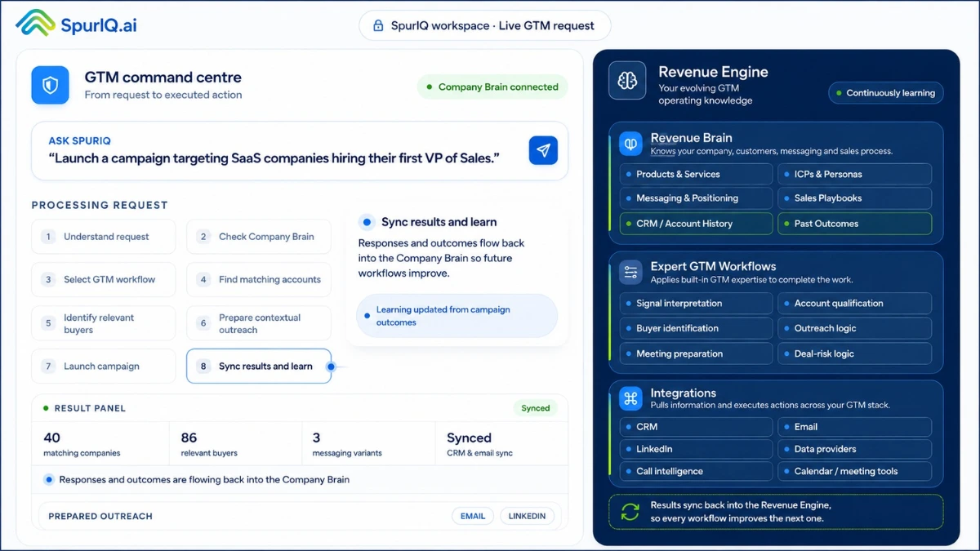The image size is (980, 551).
Task: Select step 2 Check Company Brain
Action: [x=259, y=237]
